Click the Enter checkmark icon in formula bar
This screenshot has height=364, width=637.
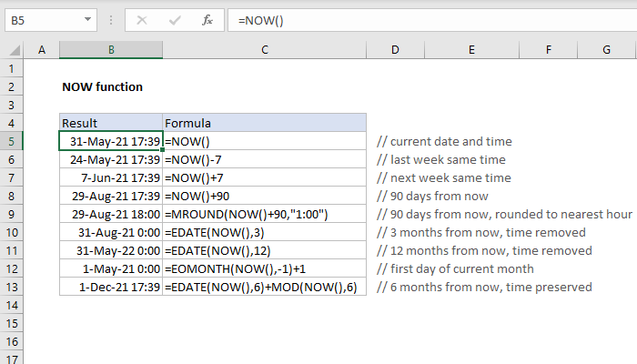click(175, 20)
